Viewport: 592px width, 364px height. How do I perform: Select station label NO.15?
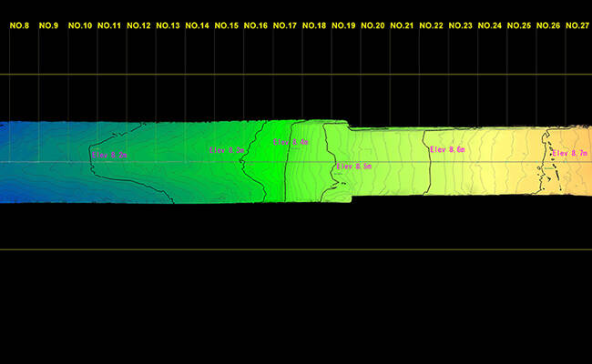(227, 26)
